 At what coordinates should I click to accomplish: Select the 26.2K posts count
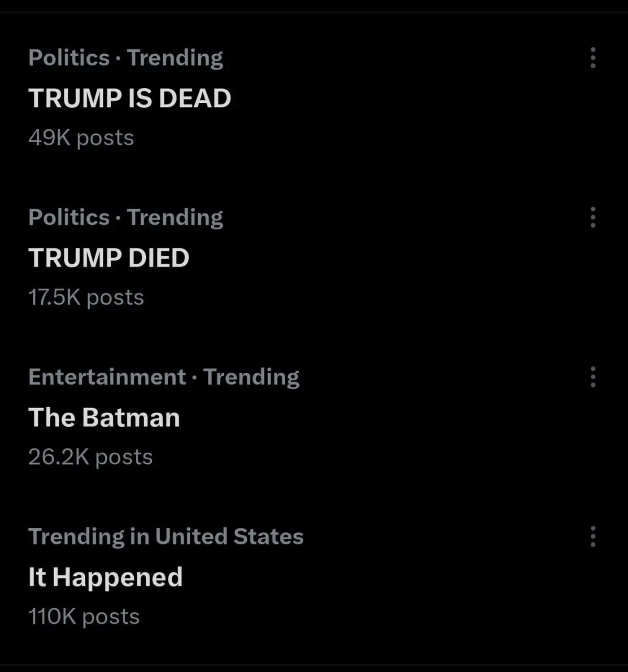coord(90,457)
